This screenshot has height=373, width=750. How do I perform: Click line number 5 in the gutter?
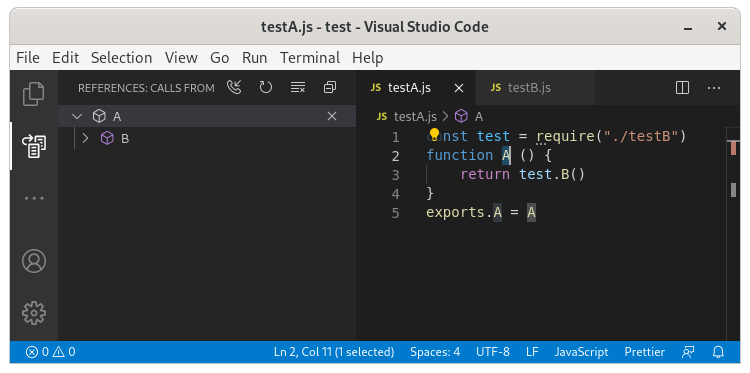pos(395,213)
